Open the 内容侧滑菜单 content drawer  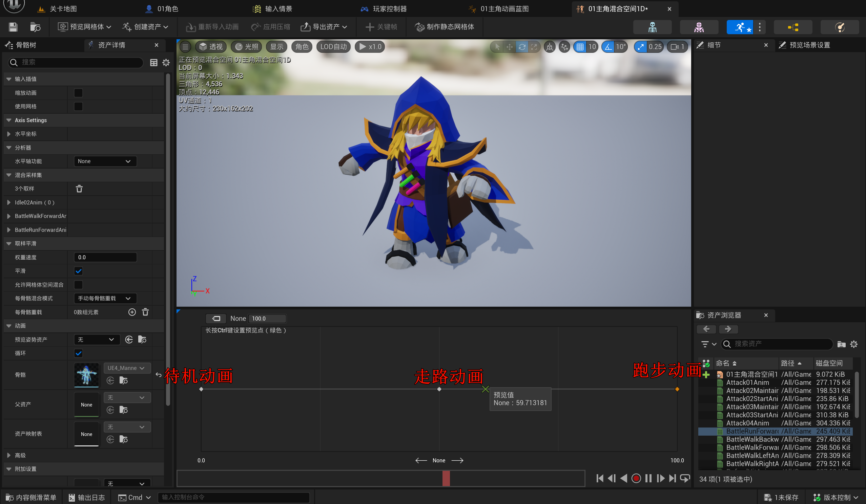click(x=31, y=498)
